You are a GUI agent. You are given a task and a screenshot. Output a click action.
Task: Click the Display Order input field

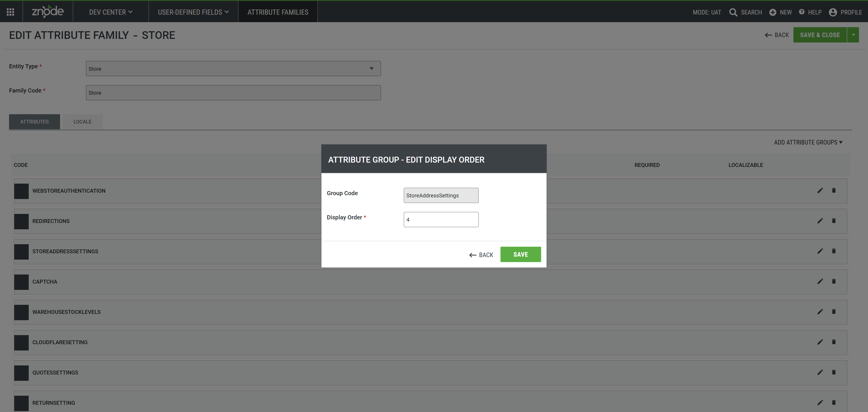(x=441, y=220)
